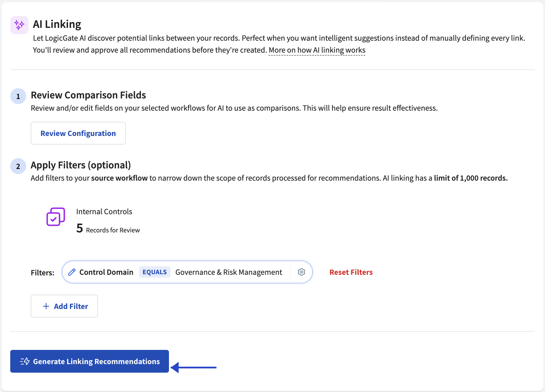This screenshot has width=545, height=392.
Task: Click the AI Linking sparkles icon
Action: click(x=19, y=25)
